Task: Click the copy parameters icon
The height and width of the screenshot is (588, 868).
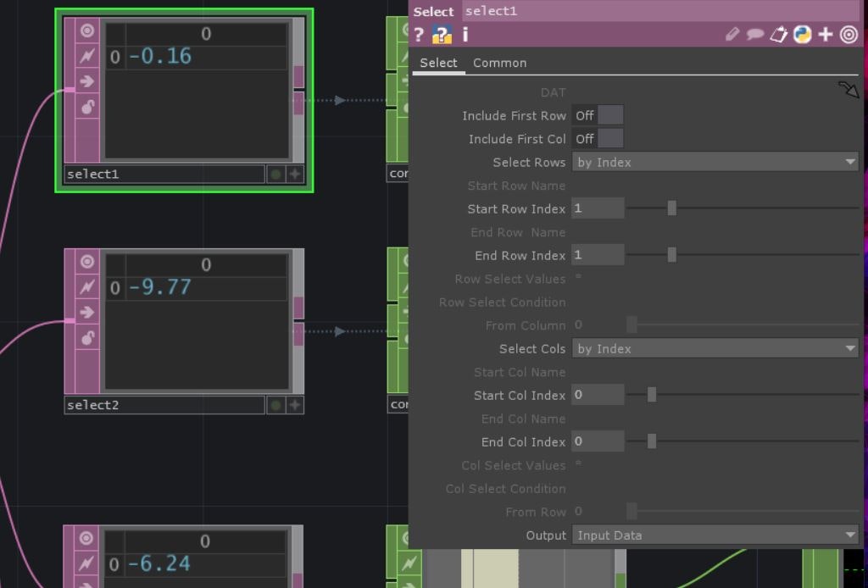Action: tap(778, 35)
